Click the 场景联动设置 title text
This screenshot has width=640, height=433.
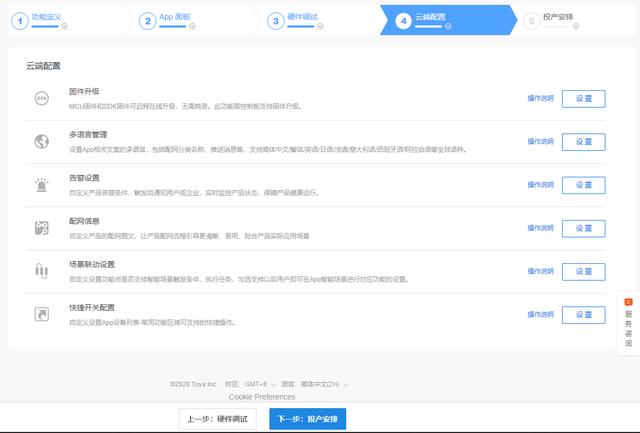92,264
